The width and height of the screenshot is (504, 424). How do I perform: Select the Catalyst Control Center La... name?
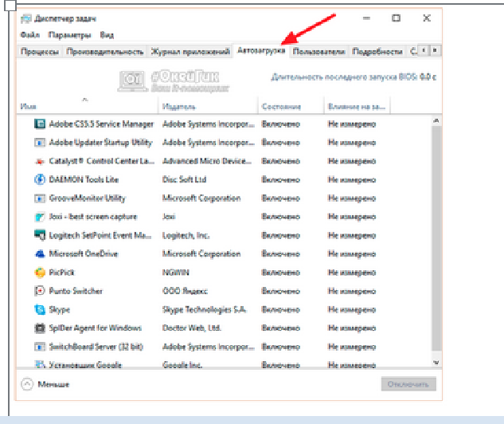pyautogui.click(x=102, y=161)
